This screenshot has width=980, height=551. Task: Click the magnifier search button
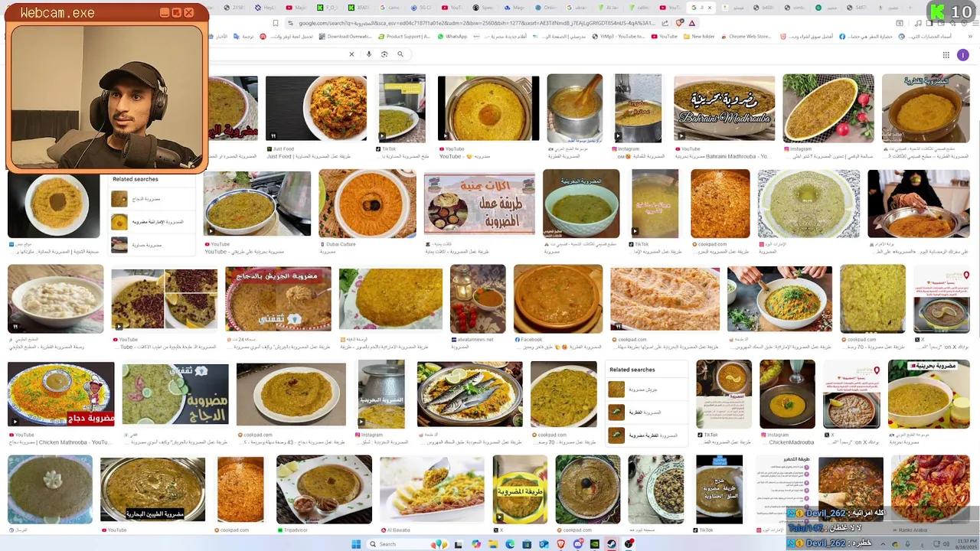400,54
